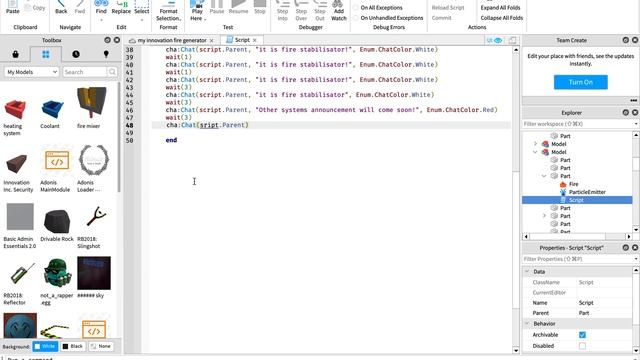Open the My Models dropdown
The width and height of the screenshot is (640, 360).
pyautogui.click(x=32, y=72)
